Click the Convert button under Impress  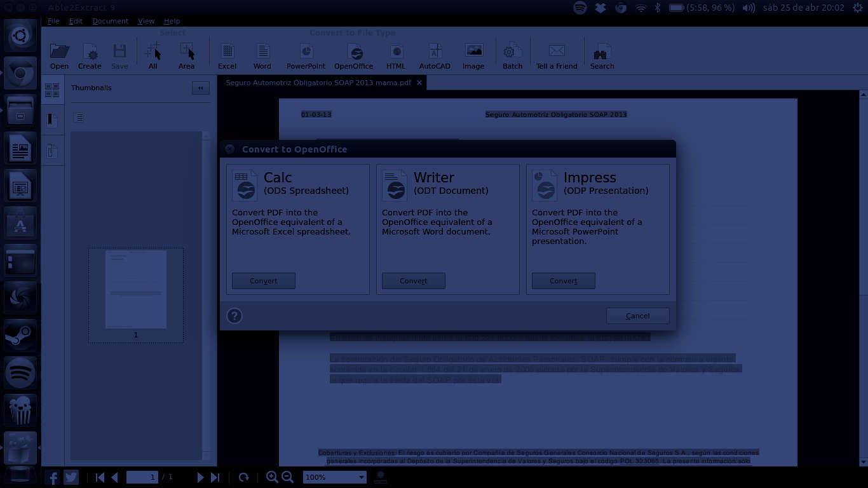coord(563,281)
